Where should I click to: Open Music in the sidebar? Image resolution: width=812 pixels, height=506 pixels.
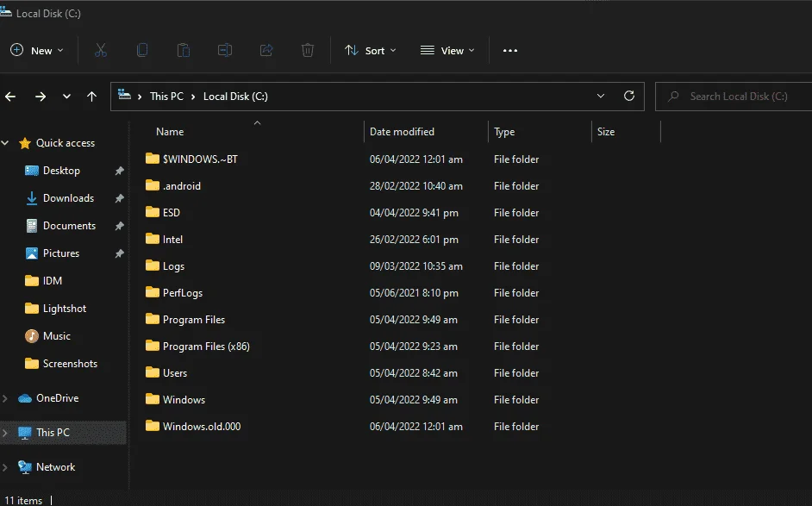click(x=56, y=335)
